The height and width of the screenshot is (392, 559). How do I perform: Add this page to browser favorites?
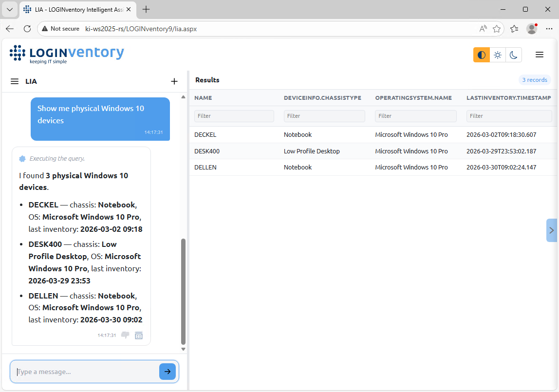point(497,29)
